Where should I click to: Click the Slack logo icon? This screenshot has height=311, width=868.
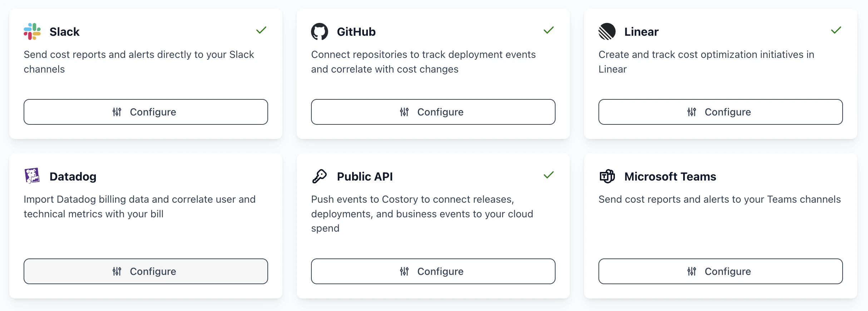pyautogui.click(x=32, y=31)
